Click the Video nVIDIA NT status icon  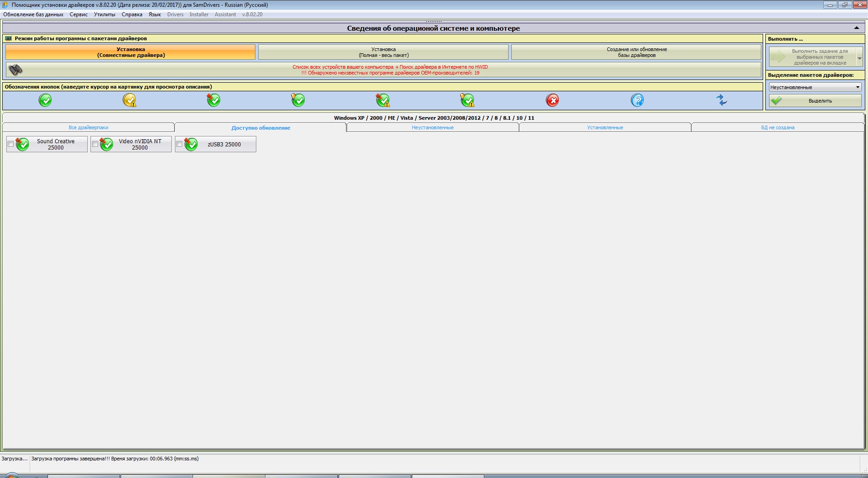106,144
